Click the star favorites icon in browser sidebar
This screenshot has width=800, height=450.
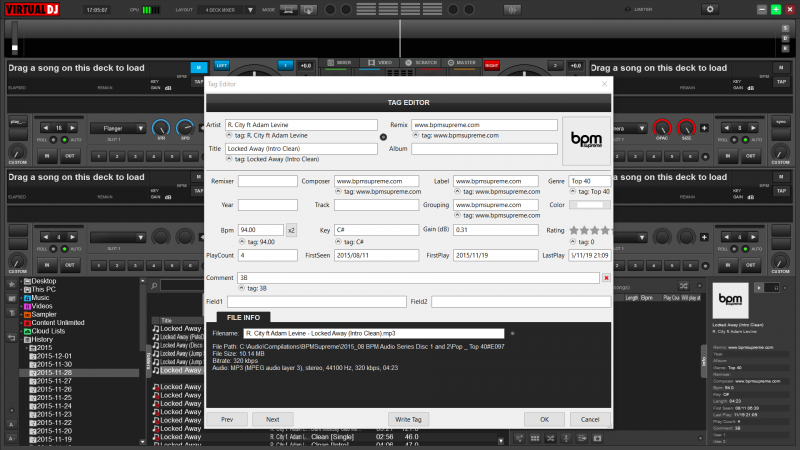[11, 283]
